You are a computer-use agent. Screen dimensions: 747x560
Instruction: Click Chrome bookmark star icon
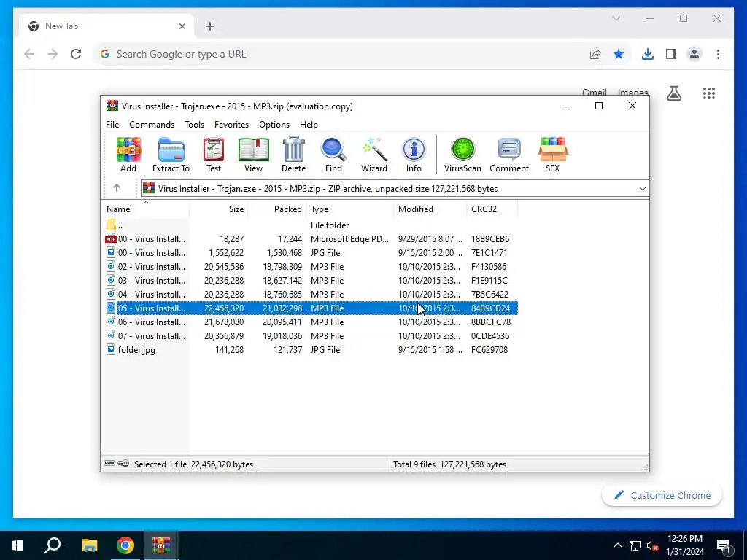click(x=619, y=54)
